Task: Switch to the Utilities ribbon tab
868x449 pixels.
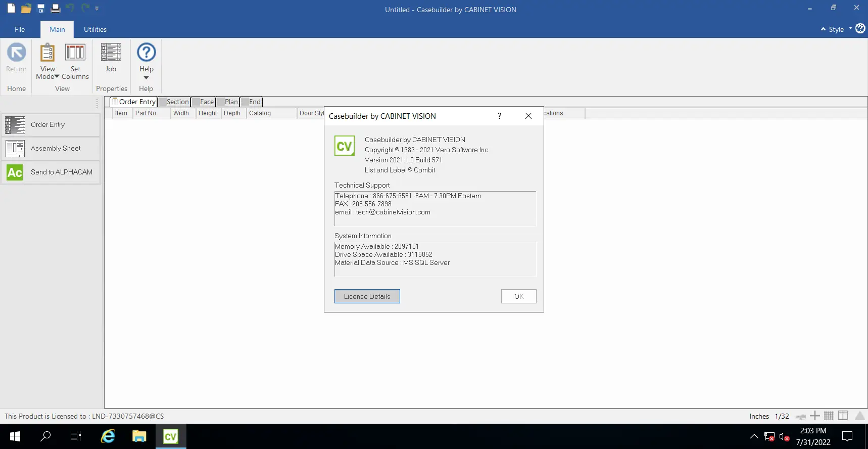Action: [95, 29]
